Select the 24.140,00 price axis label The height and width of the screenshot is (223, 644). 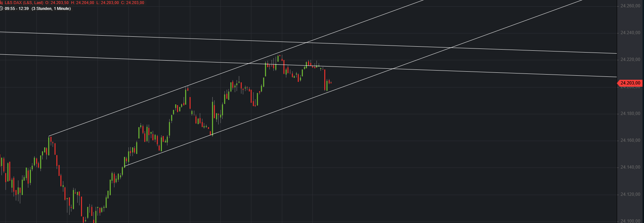pyautogui.click(x=630, y=167)
